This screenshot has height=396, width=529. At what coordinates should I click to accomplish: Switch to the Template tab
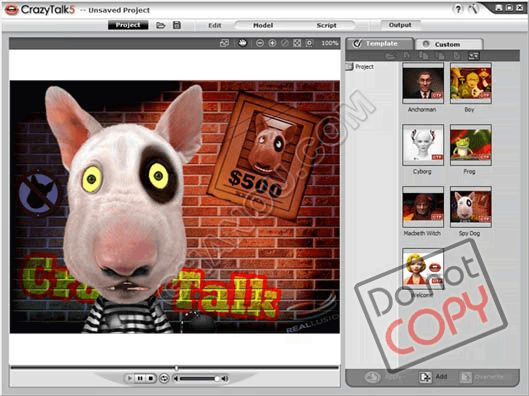coord(380,44)
